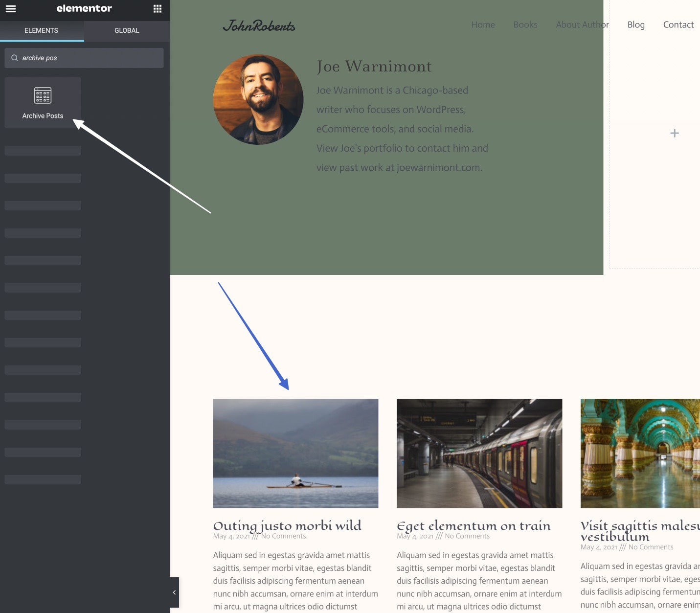Select the Archive Posts widget
This screenshot has width=700, height=613.
pyautogui.click(x=43, y=102)
